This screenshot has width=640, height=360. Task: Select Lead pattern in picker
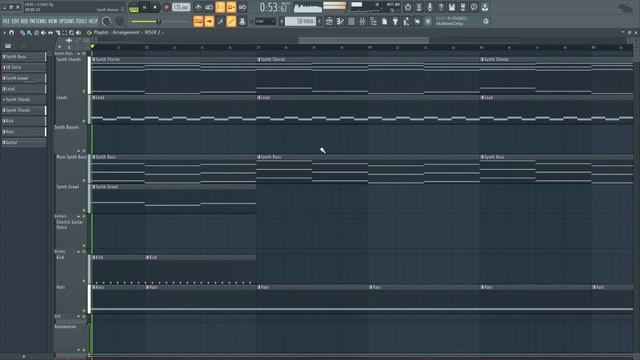24,89
